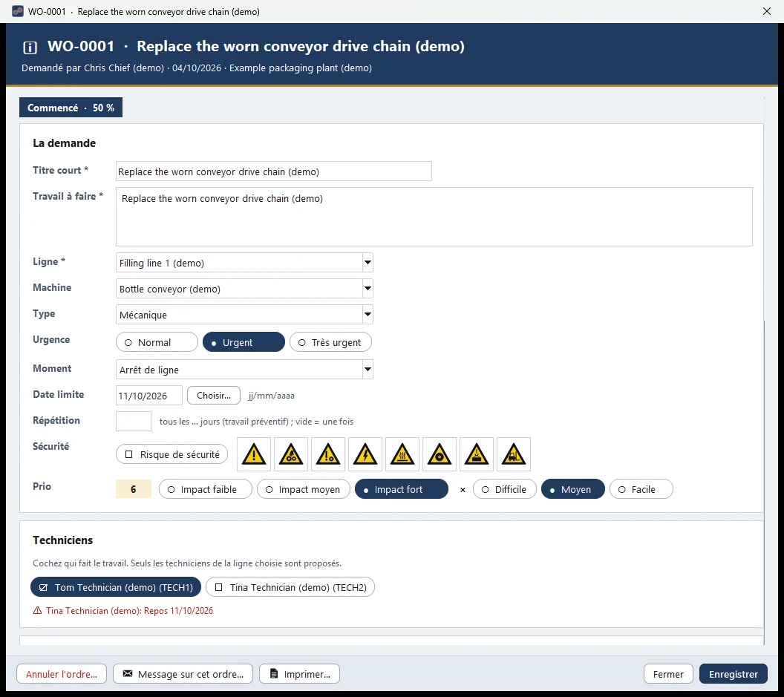Select the Impact moyen option
784x697 pixels.
pos(304,489)
